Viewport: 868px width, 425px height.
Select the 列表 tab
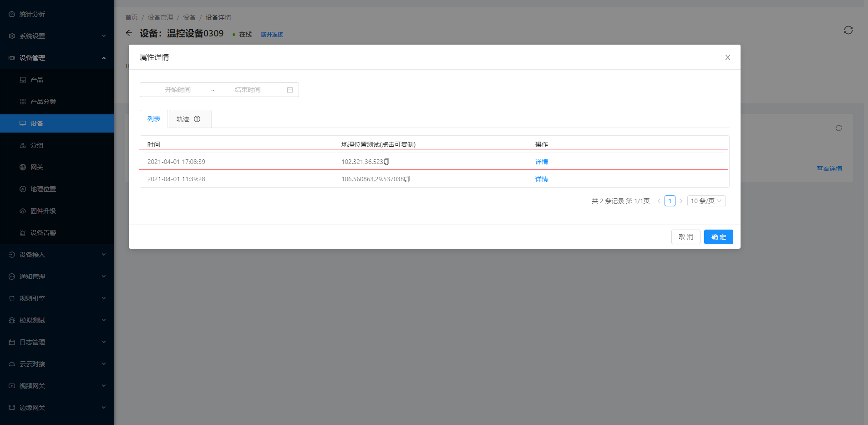(154, 119)
